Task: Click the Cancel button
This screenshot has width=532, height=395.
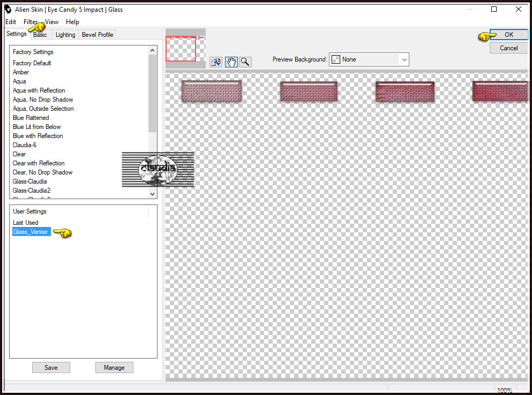Action: pyautogui.click(x=508, y=48)
